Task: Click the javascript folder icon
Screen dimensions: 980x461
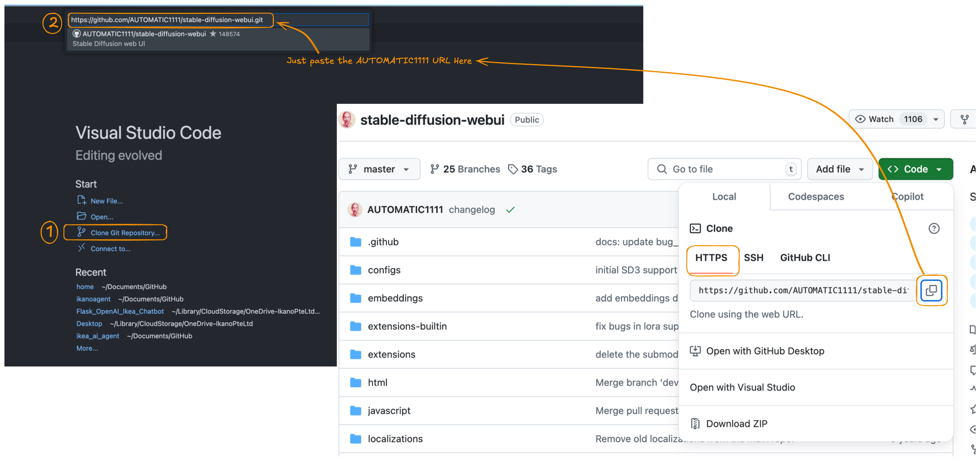Action: click(355, 411)
